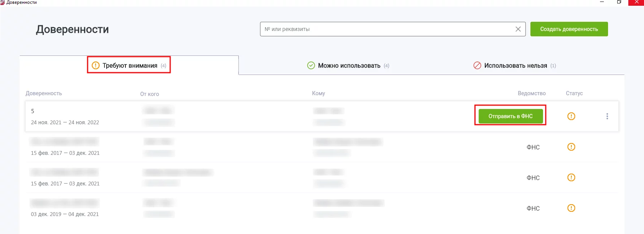Click the app icon in the title bar

click(2, 2)
